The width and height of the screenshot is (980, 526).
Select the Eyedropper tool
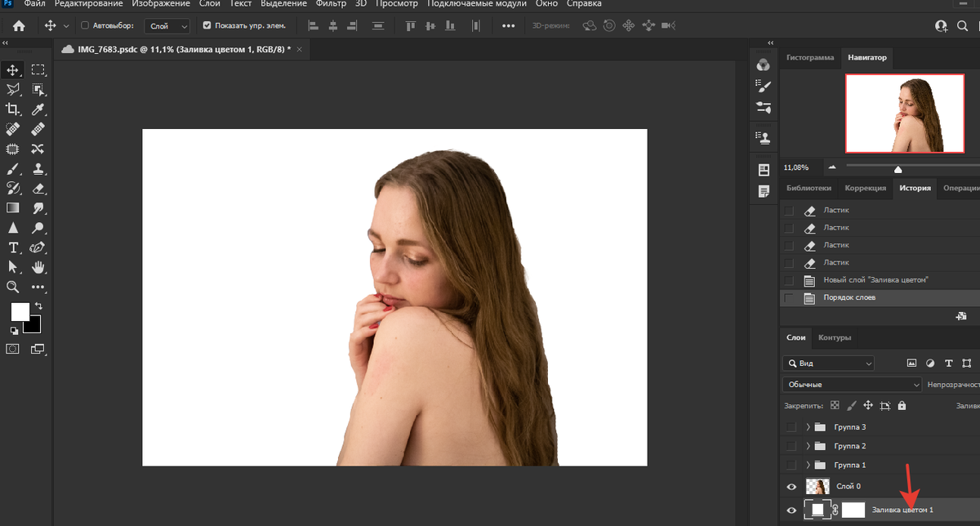tap(38, 109)
